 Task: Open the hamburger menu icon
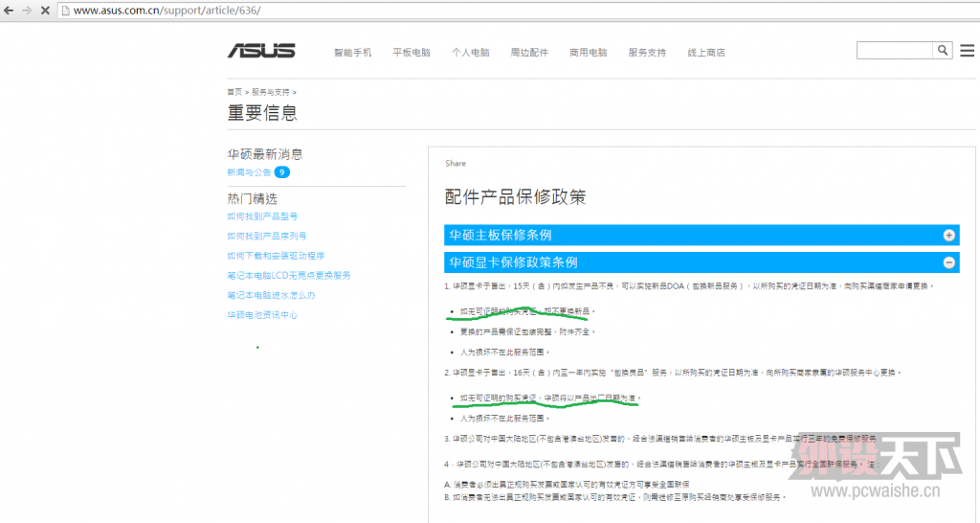point(967,51)
